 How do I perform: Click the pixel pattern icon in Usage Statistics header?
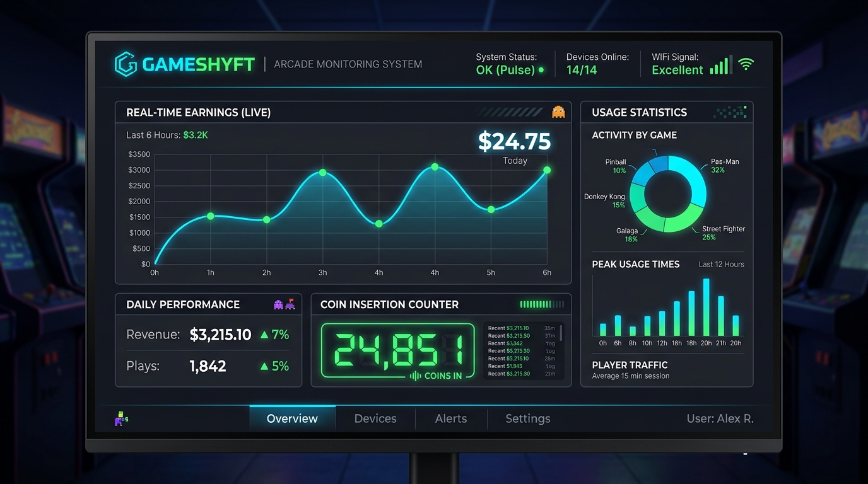(x=730, y=112)
